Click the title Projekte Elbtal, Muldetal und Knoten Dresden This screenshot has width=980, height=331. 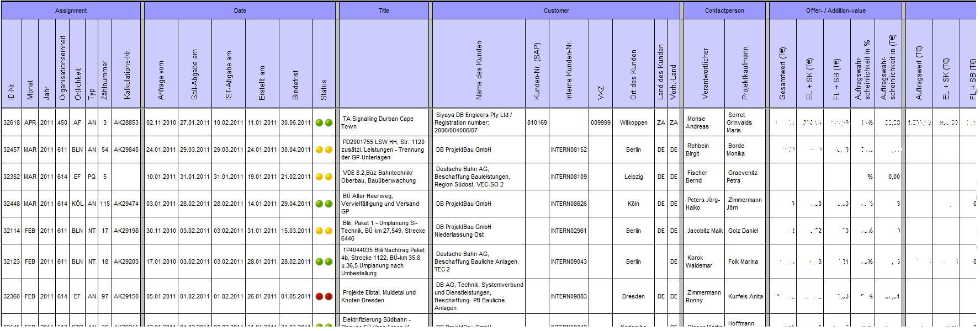tap(379, 296)
